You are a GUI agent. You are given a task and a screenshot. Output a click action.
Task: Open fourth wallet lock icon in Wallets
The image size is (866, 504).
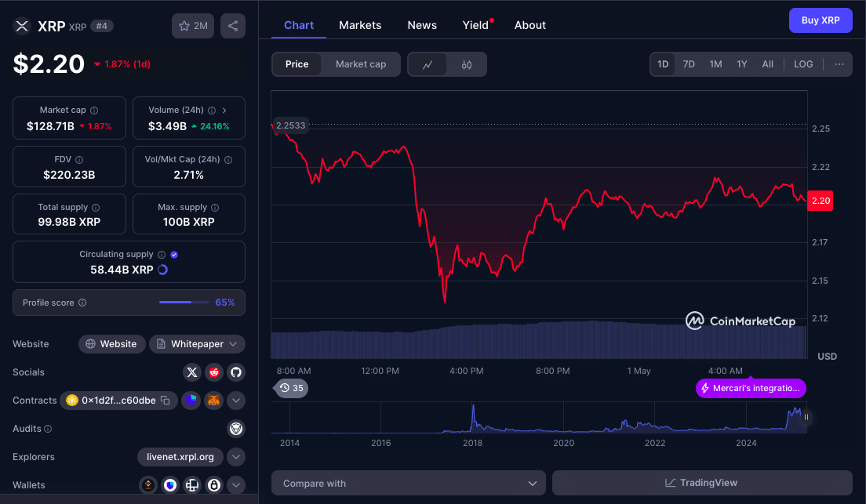pos(213,484)
